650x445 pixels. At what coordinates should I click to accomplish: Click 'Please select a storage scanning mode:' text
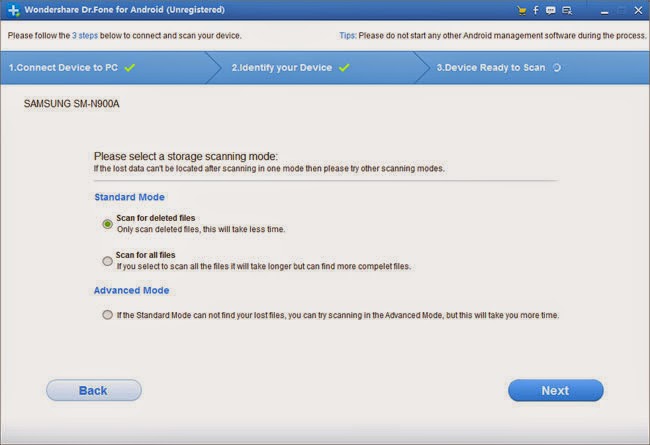pos(186,156)
